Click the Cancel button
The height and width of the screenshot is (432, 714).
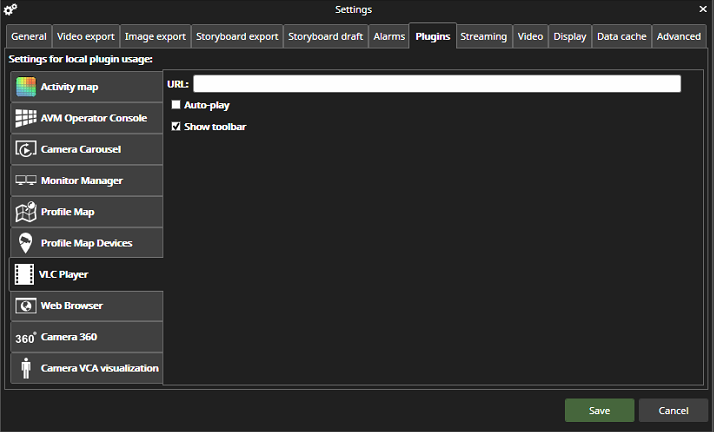click(x=673, y=410)
